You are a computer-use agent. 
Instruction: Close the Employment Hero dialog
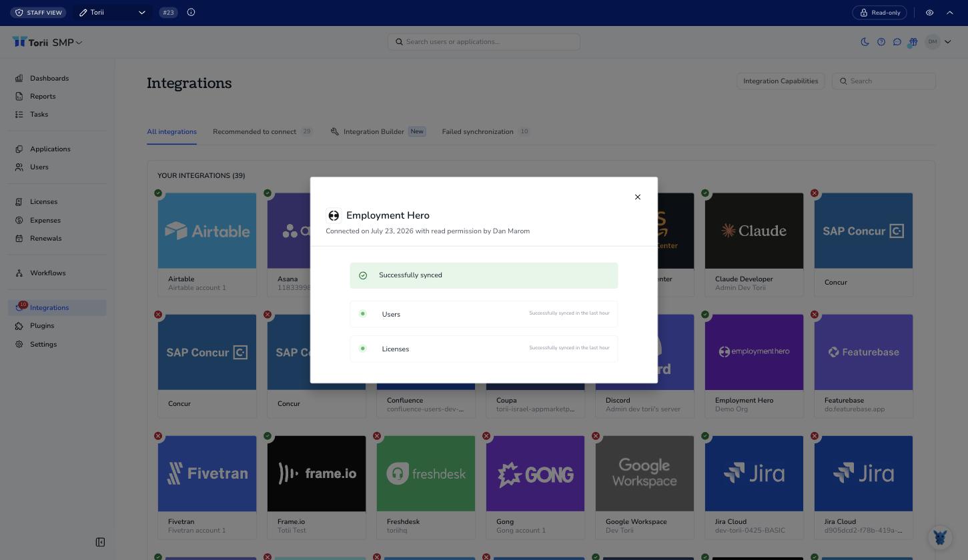(x=638, y=197)
